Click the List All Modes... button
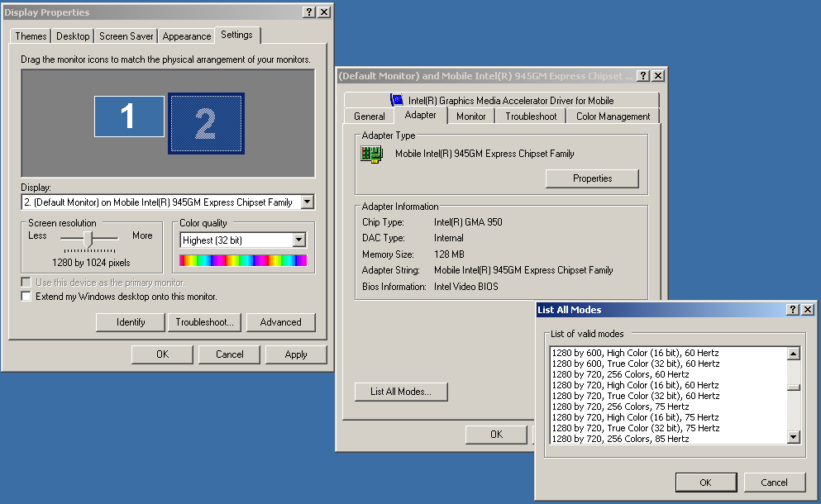 click(x=401, y=392)
